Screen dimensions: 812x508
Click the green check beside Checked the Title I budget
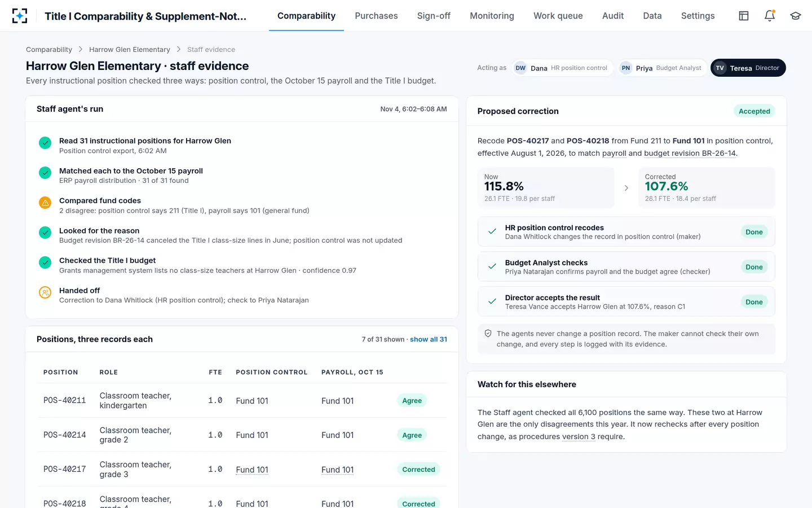point(45,262)
